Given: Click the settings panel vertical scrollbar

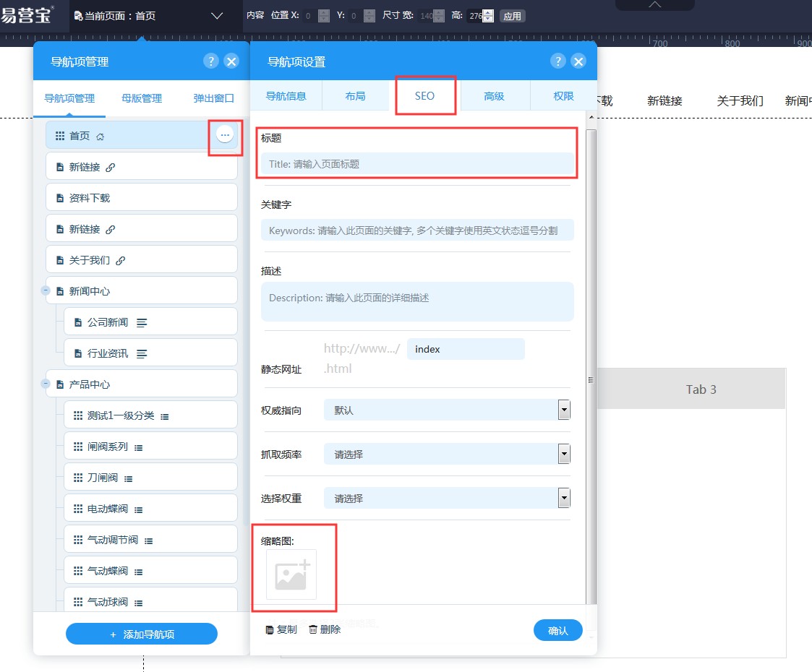Looking at the screenshot, I should 591,367.
